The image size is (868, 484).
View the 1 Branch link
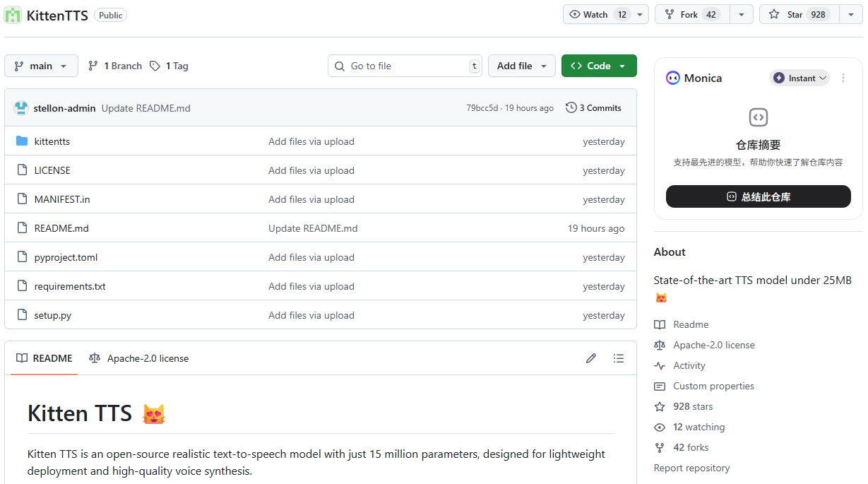point(115,66)
